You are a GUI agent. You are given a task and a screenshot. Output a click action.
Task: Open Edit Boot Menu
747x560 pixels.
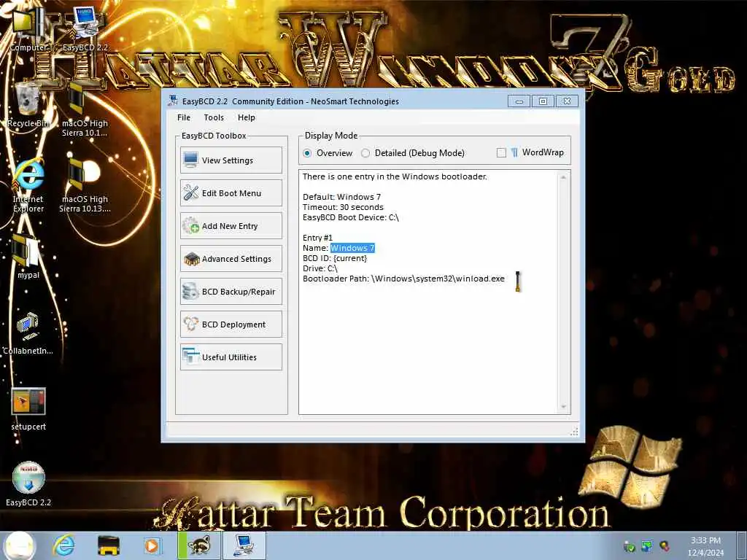coord(231,192)
